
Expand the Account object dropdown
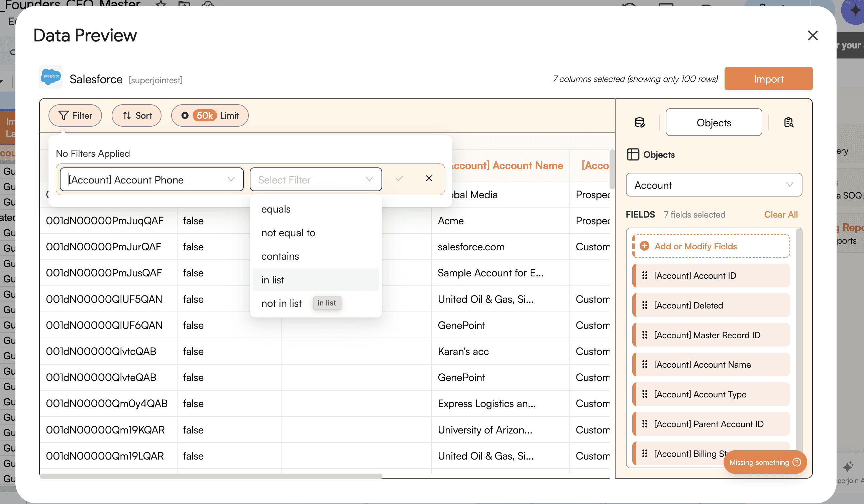[714, 185]
